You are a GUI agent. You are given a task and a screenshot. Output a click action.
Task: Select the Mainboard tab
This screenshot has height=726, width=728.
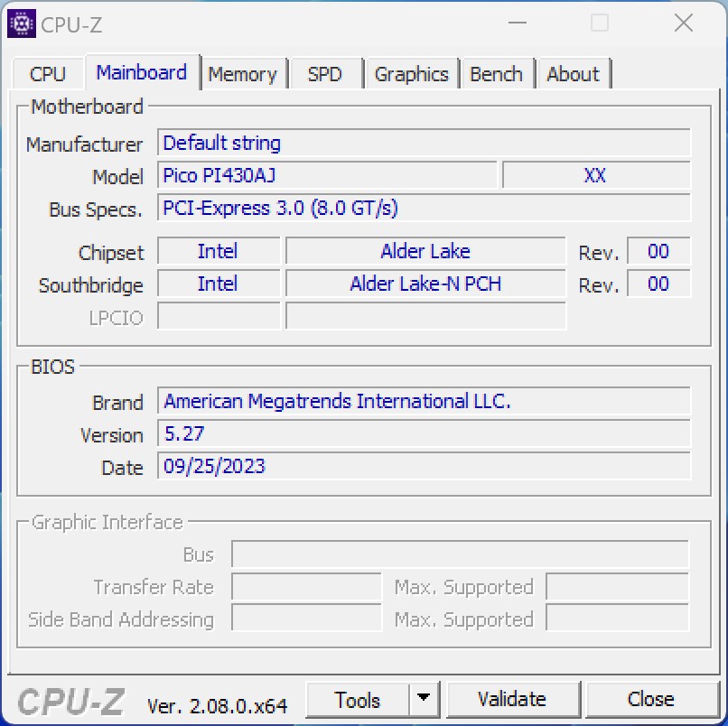click(142, 72)
